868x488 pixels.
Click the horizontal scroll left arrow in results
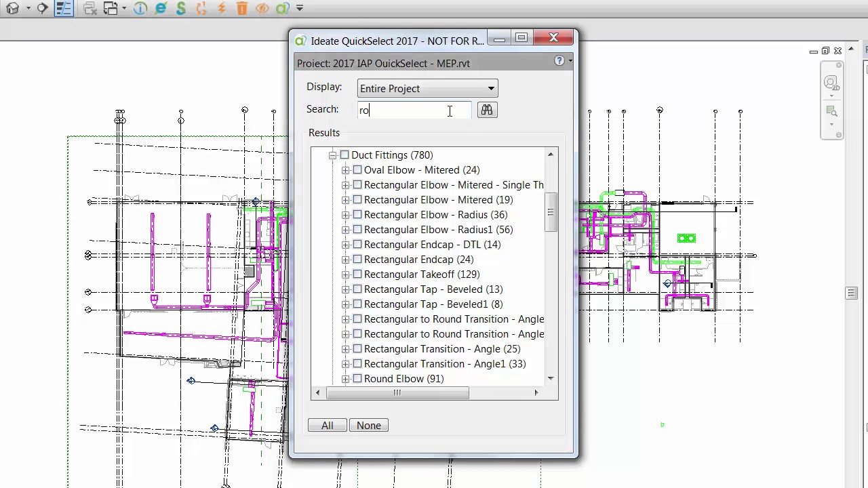(x=318, y=392)
